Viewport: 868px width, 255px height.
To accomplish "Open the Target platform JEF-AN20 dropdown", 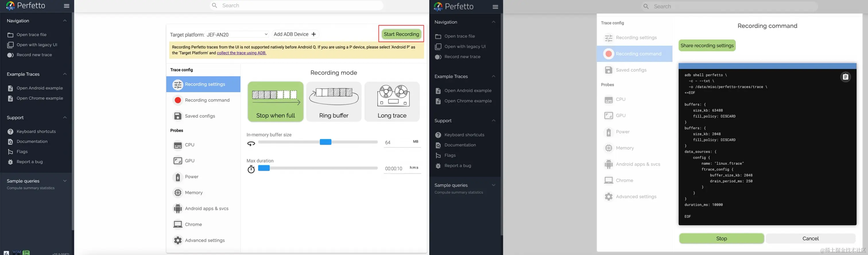I will tap(237, 34).
